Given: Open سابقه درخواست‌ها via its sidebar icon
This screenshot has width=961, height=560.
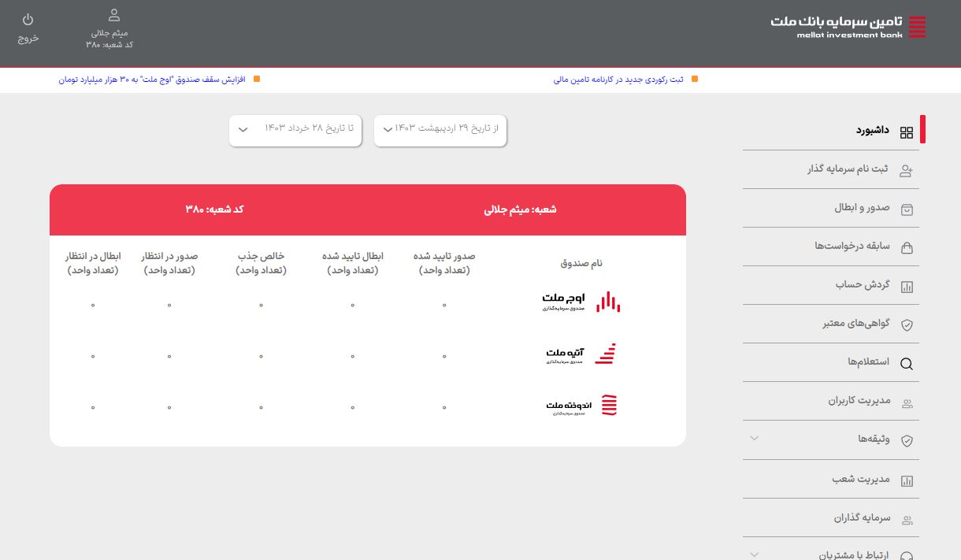Looking at the screenshot, I should (907, 248).
